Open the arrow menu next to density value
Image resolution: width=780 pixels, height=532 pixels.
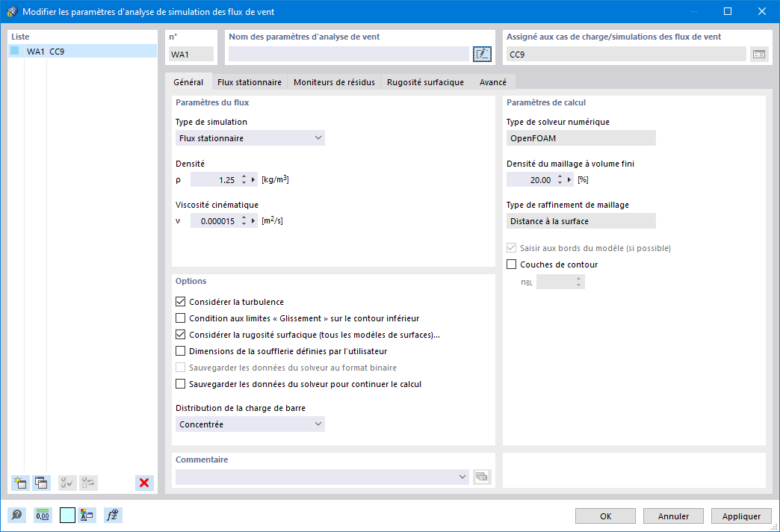point(253,179)
